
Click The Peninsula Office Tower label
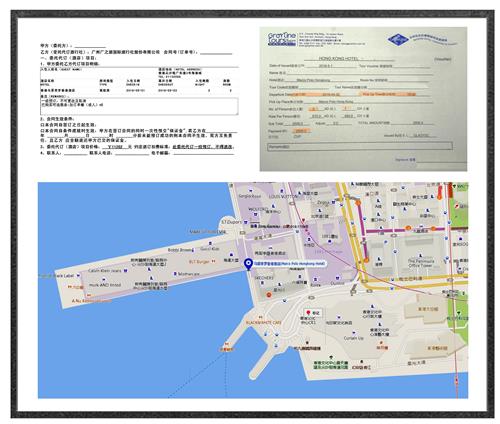point(421,263)
